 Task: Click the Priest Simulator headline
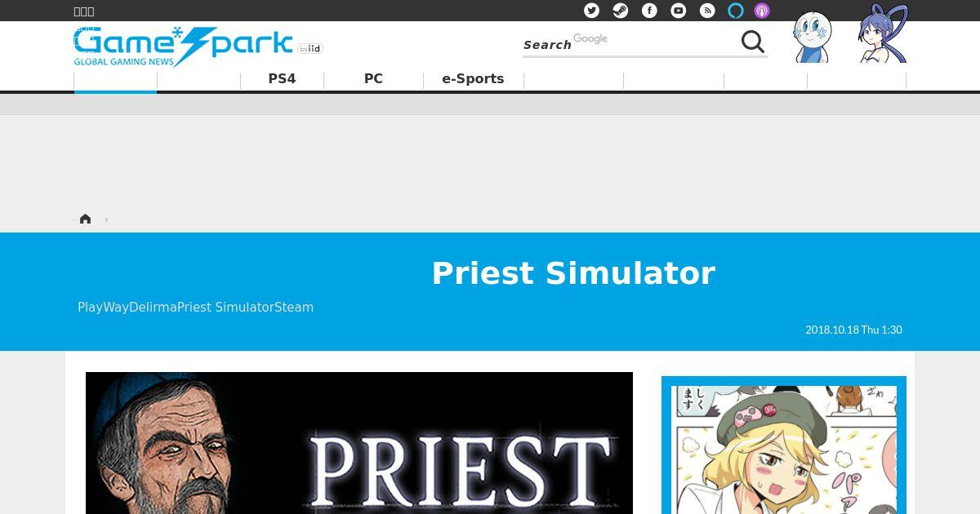pos(573,273)
